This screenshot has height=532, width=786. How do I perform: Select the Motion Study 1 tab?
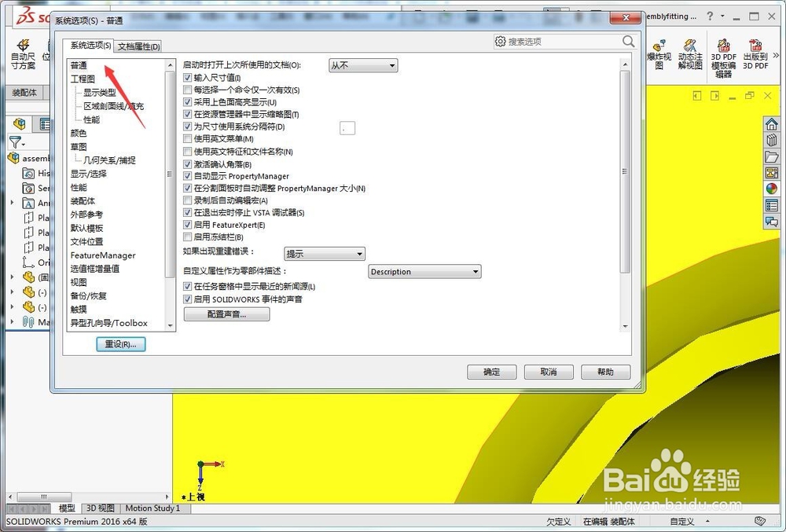click(x=152, y=508)
